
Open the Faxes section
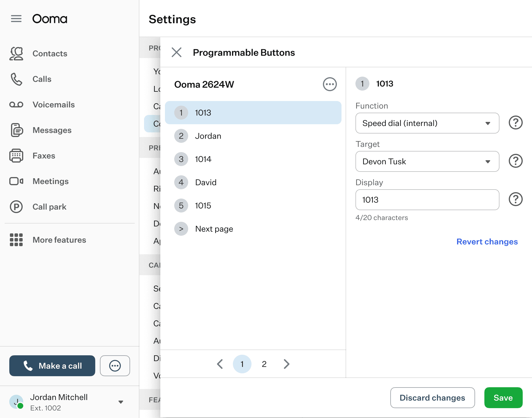pyautogui.click(x=44, y=156)
